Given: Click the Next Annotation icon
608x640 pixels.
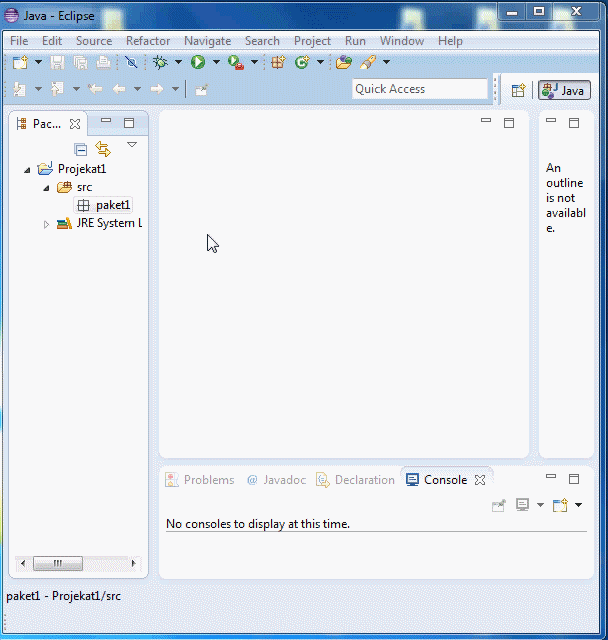Looking at the screenshot, I should [19, 89].
